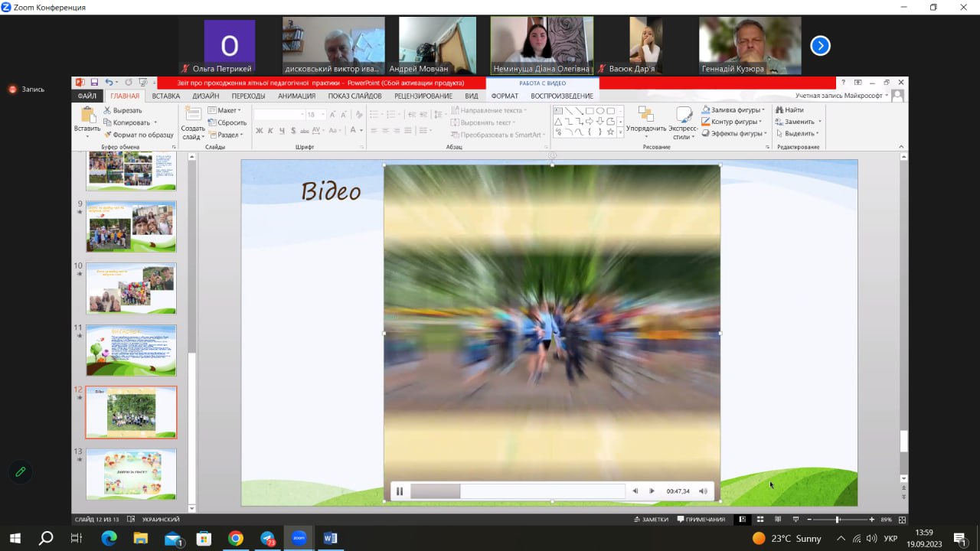This screenshot has height=551, width=980.
Task: Toggle italic (К) text formatting
Action: [x=271, y=131]
